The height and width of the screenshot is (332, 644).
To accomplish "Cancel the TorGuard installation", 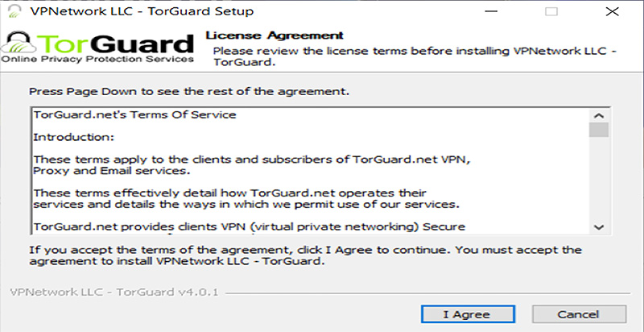I will [x=579, y=315].
